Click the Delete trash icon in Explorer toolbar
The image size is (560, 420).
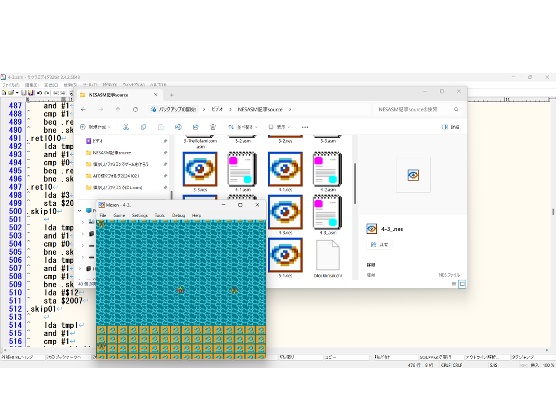click(213, 127)
